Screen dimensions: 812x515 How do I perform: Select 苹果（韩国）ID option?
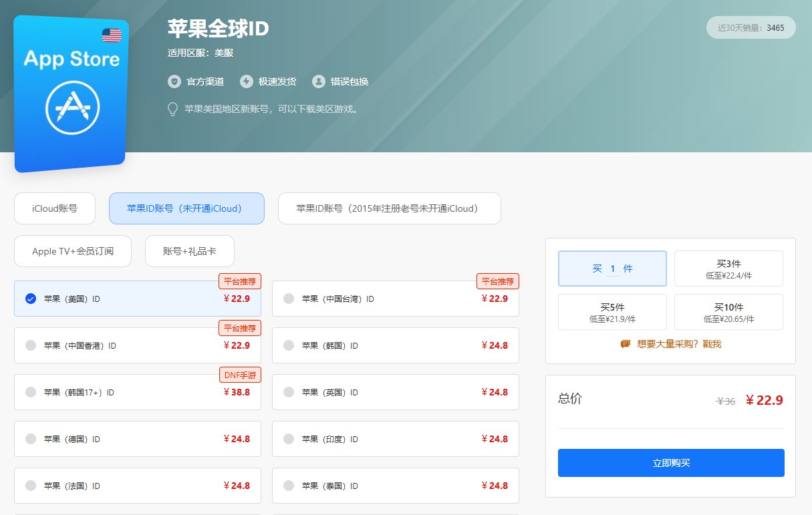click(396, 345)
